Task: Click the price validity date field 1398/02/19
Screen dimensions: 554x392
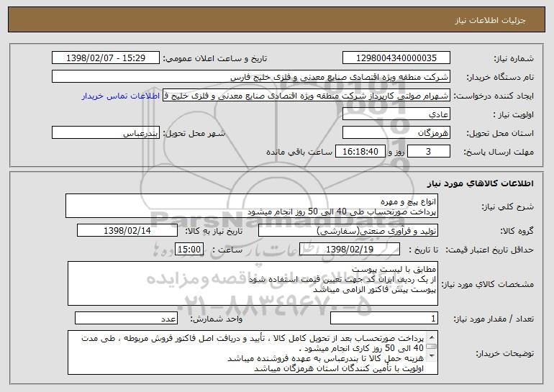Action: (x=350, y=250)
